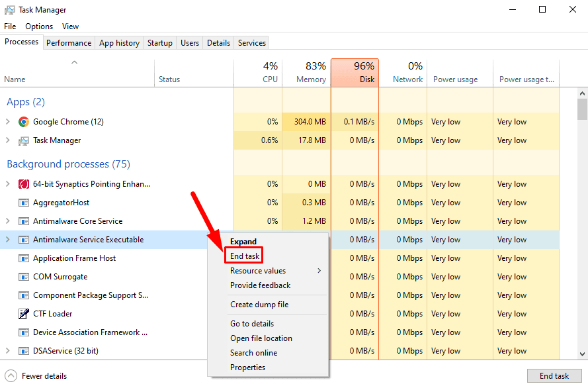Switch to the Startup tab
This screenshot has height=390, width=588.
point(160,43)
